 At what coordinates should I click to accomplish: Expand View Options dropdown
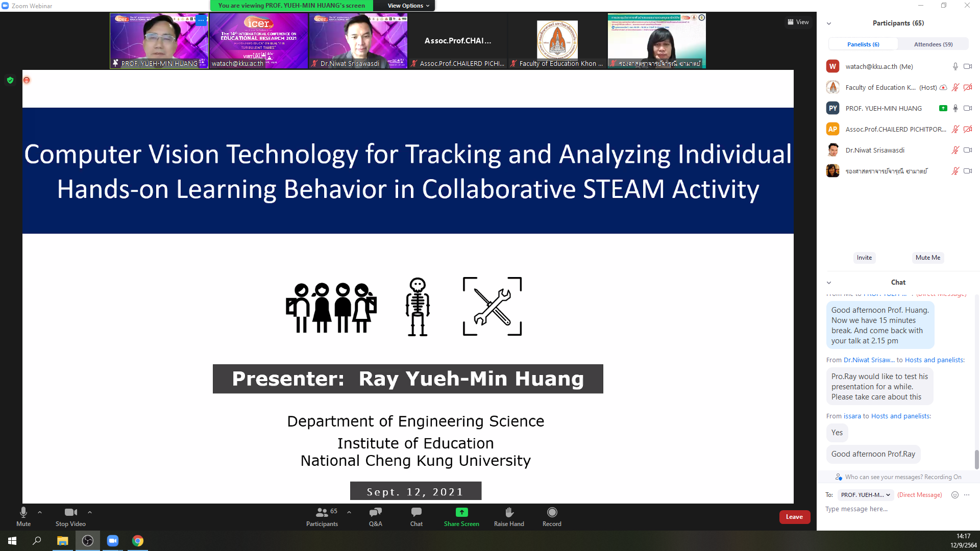tap(408, 6)
